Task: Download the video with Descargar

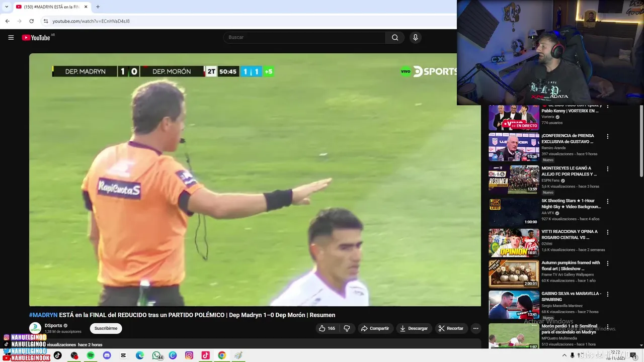Action: click(x=413, y=328)
